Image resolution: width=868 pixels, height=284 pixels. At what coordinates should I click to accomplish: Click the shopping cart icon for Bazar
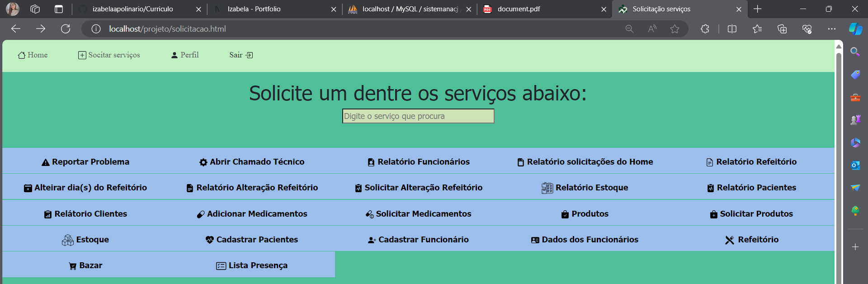point(72,266)
